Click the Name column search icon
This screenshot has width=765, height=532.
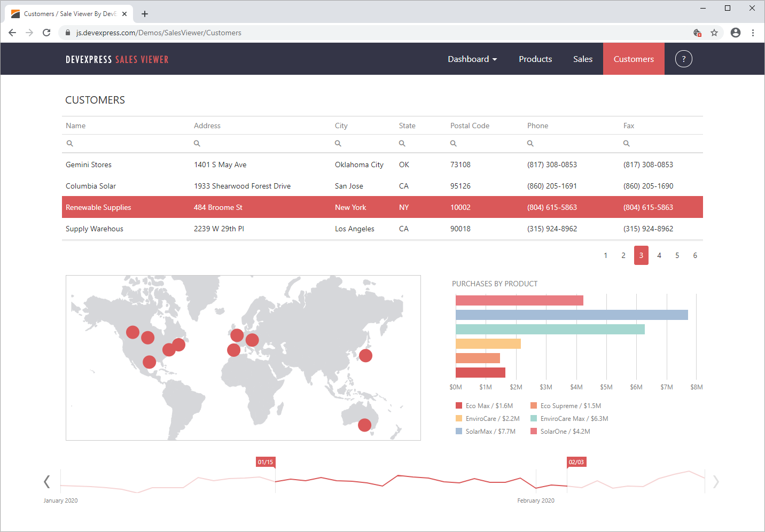click(69, 143)
